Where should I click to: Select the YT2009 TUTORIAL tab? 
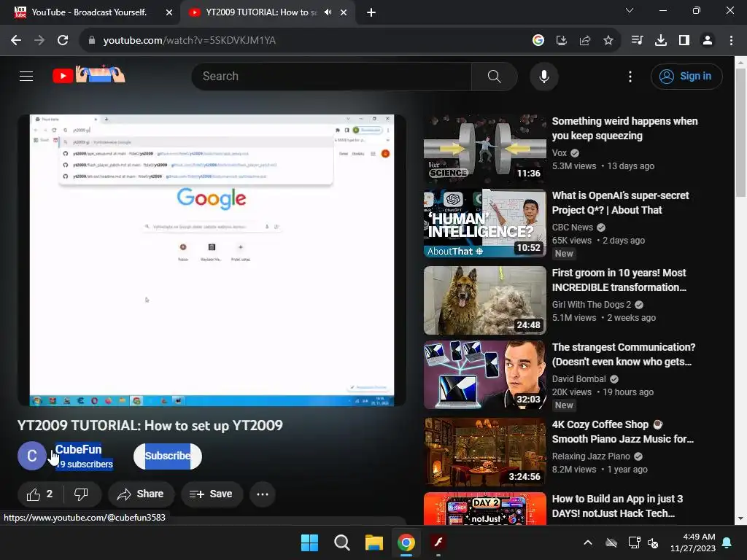tap(261, 12)
